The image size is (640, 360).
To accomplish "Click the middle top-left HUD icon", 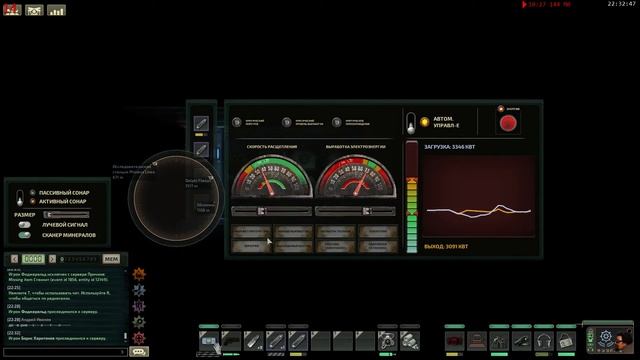I will click(34, 10).
